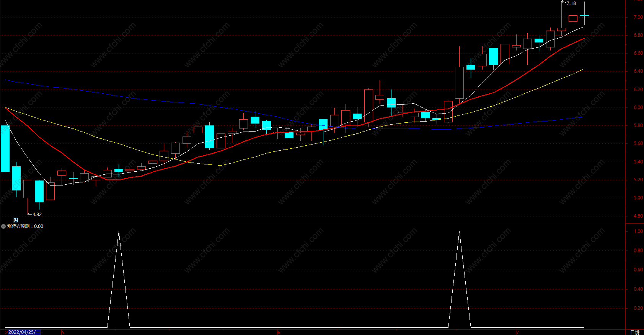
Task: Click the 4.82 low price label
Action: pos(37,215)
